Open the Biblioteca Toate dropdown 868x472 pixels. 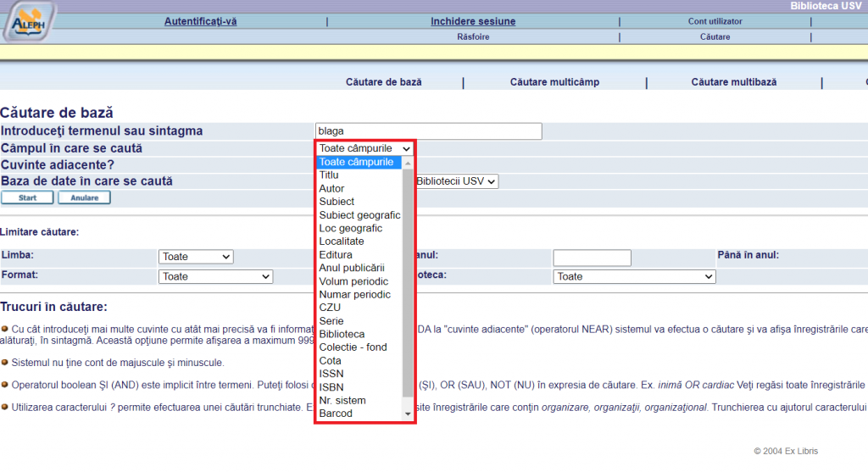634,276
